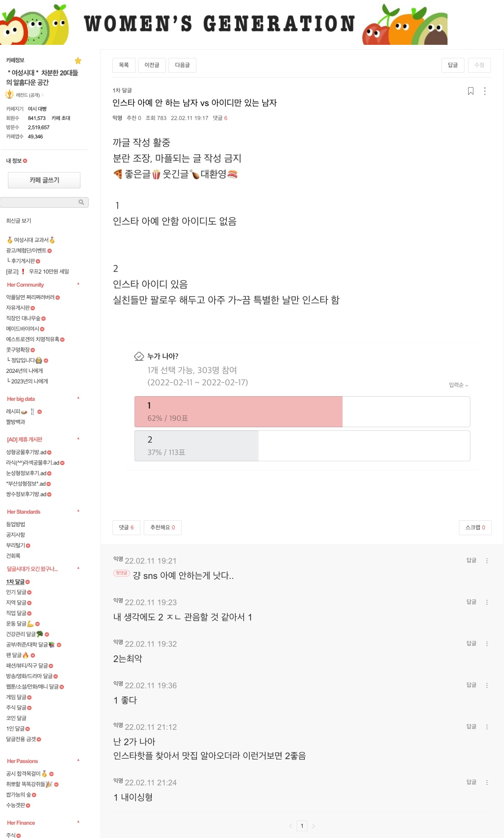Select poll option 2 with 37%

click(302, 446)
